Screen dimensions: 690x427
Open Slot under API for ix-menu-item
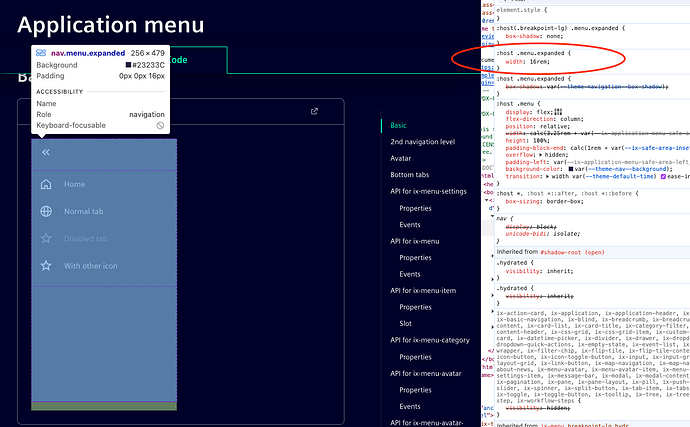[405, 324]
